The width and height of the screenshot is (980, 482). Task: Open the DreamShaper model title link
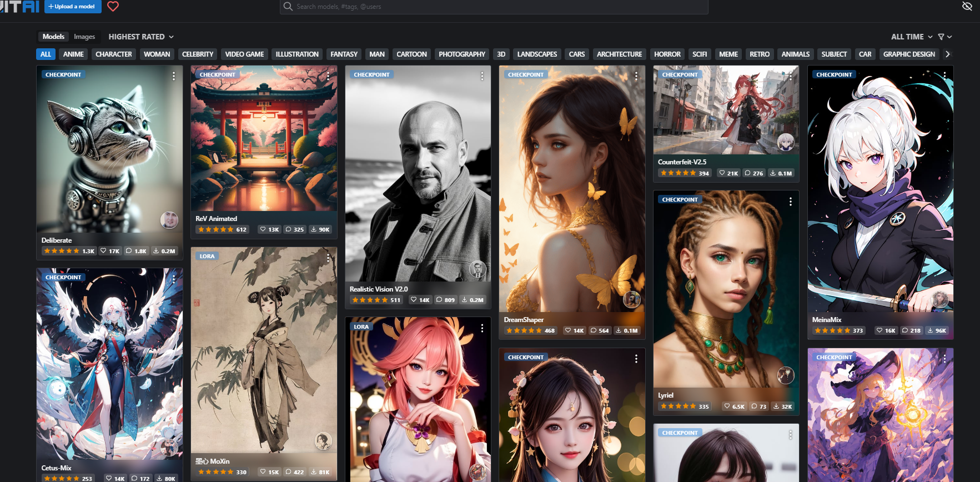tap(524, 320)
